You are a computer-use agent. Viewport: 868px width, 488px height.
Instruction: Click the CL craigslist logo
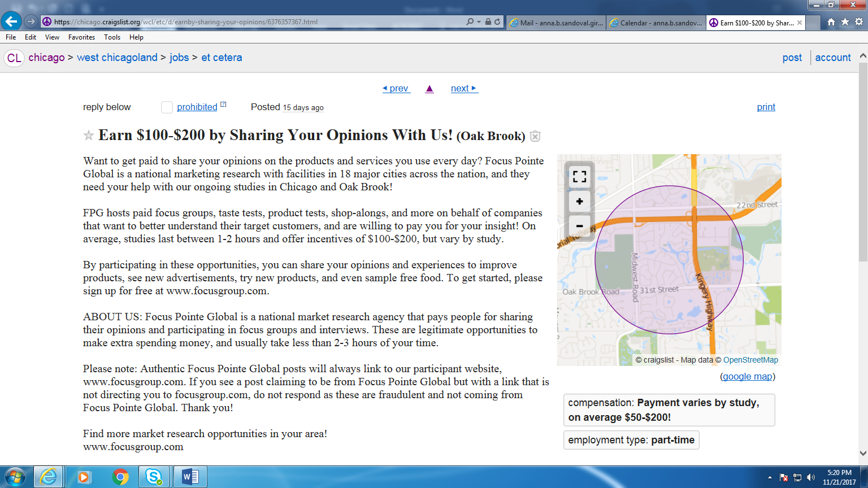coord(14,58)
